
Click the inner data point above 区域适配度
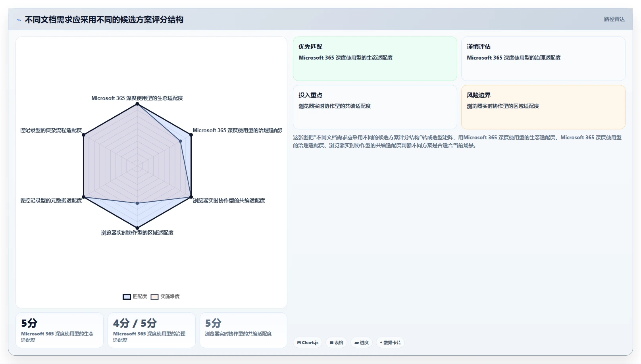137,203
